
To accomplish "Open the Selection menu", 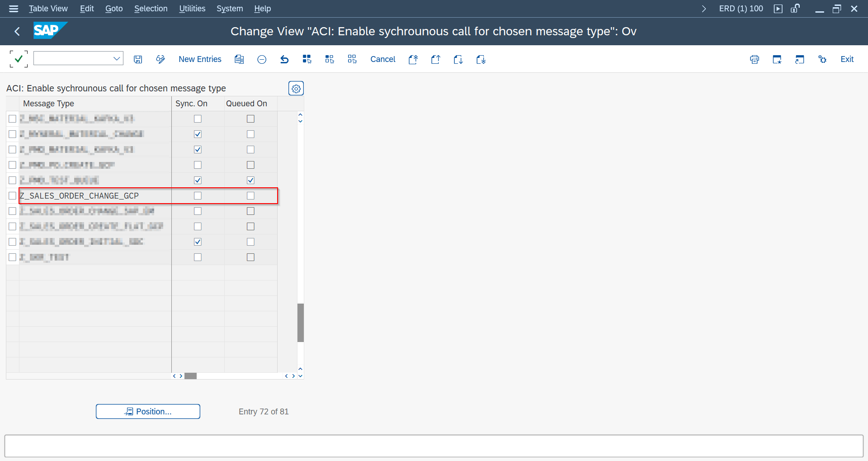I will [151, 9].
